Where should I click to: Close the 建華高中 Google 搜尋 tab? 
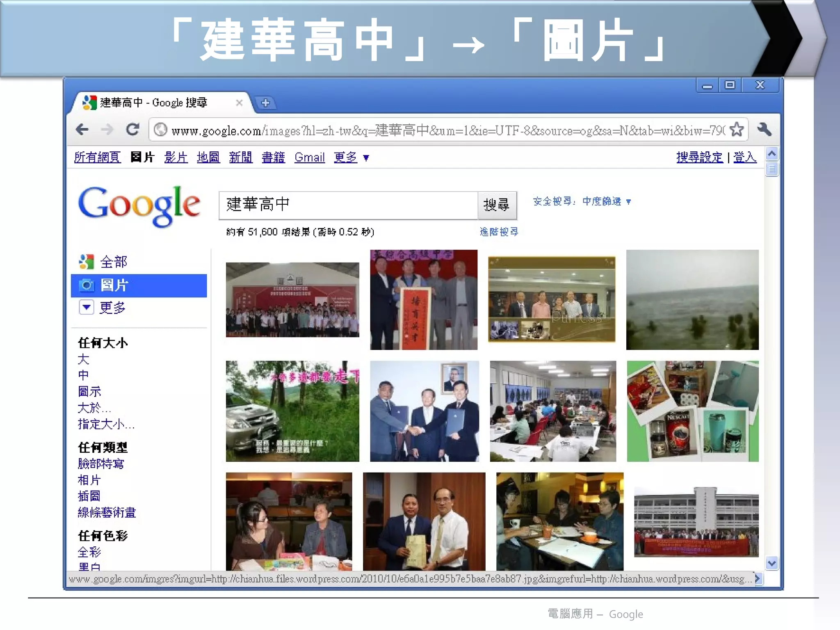[239, 103]
